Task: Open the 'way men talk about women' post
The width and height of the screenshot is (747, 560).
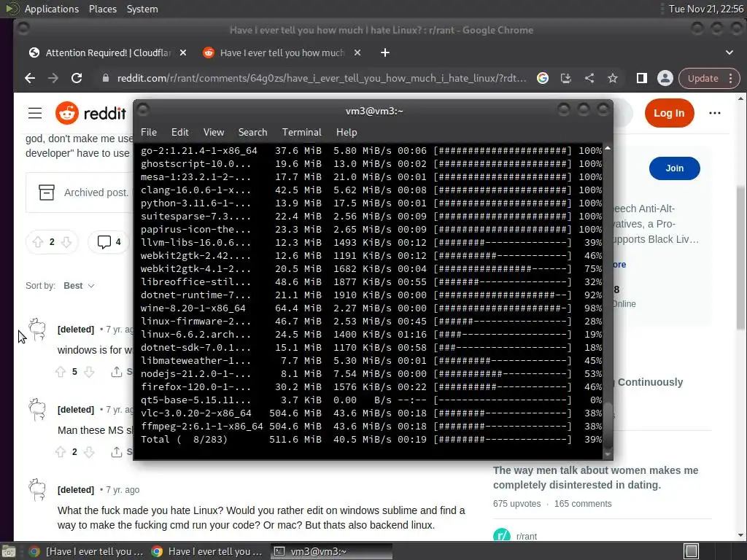Action: (595, 478)
